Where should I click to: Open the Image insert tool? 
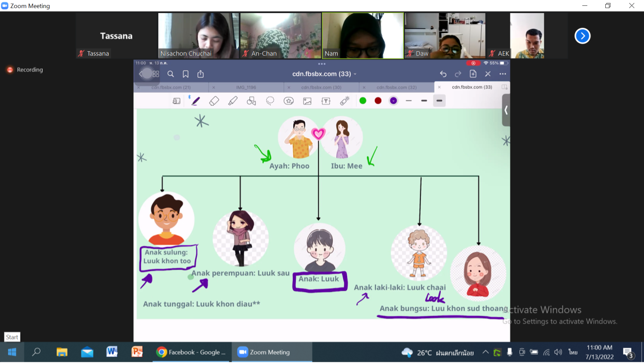click(x=307, y=101)
